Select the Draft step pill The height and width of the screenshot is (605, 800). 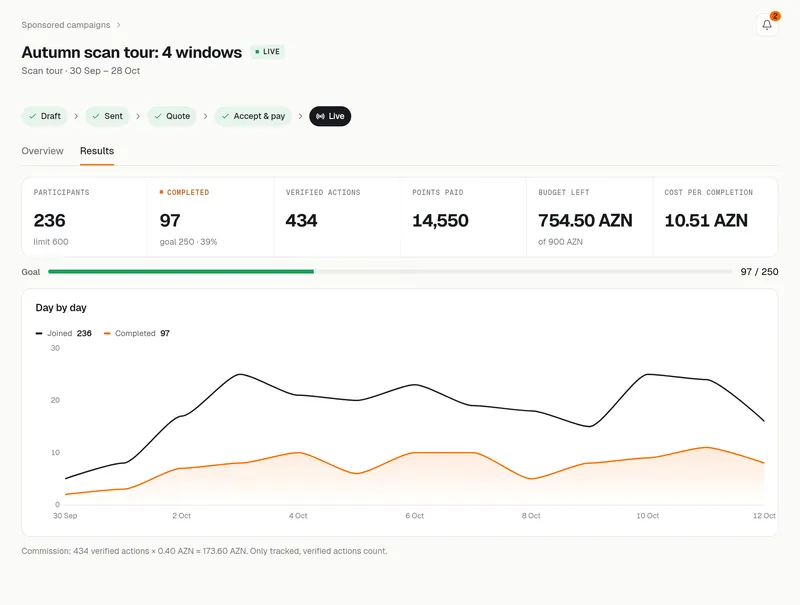(x=44, y=116)
